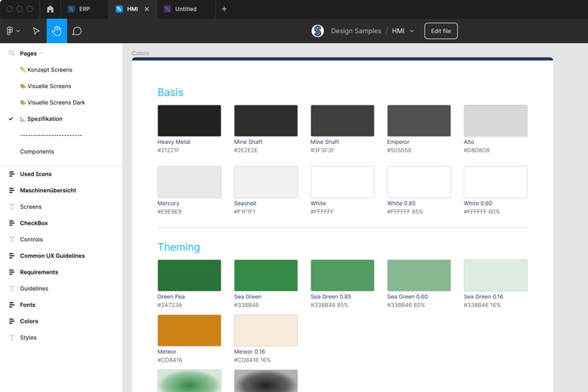
Task: Click the White 0.60 swatch
Action: [x=495, y=182]
